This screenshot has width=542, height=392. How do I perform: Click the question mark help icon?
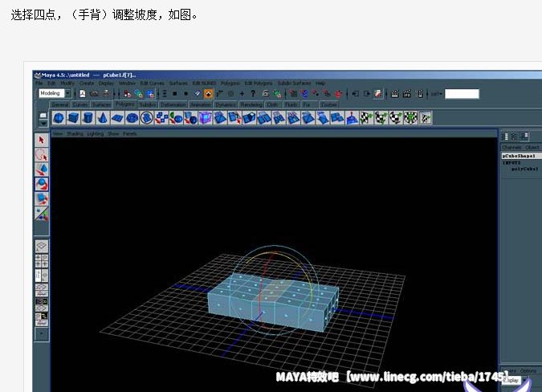(x=253, y=94)
